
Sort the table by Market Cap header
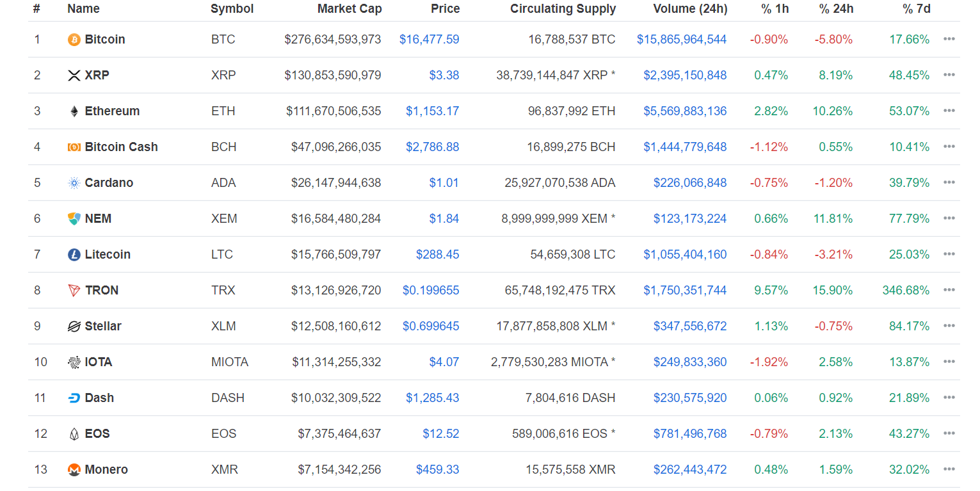coord(349,9)
